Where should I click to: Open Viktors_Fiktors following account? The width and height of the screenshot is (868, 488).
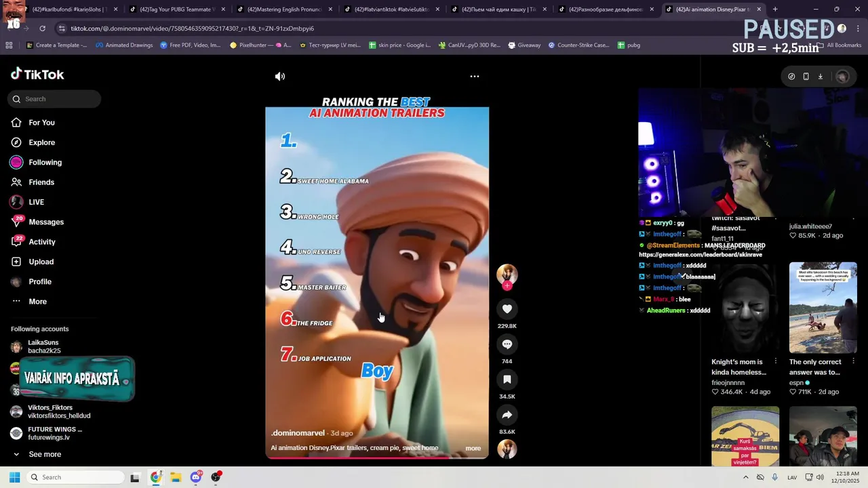58,412
